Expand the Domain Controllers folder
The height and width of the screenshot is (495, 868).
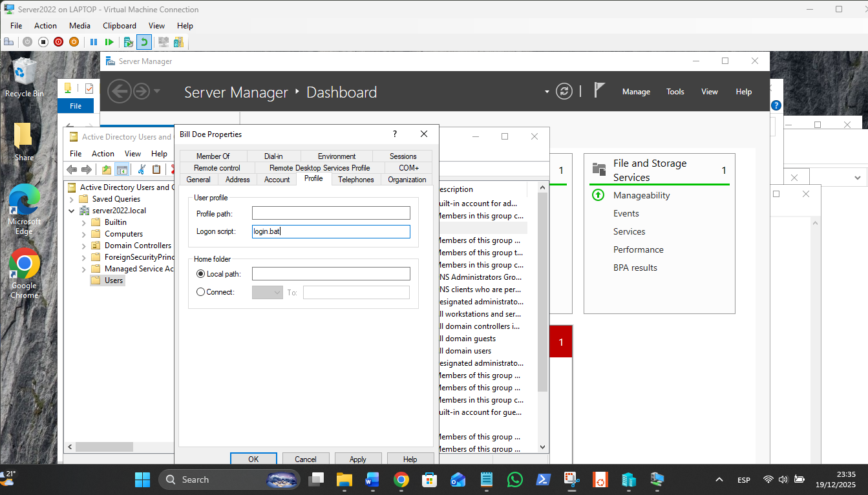click(x=84, y=246)
